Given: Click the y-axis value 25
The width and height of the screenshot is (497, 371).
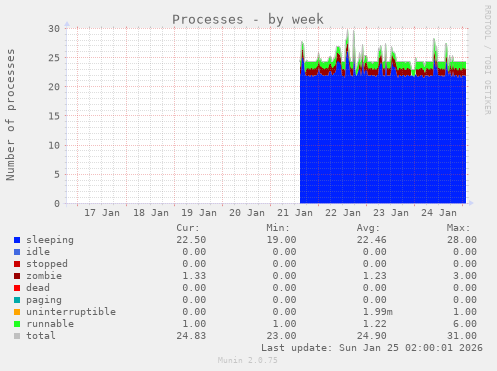Looking at the screenshot, I should [x=54, y=58].
